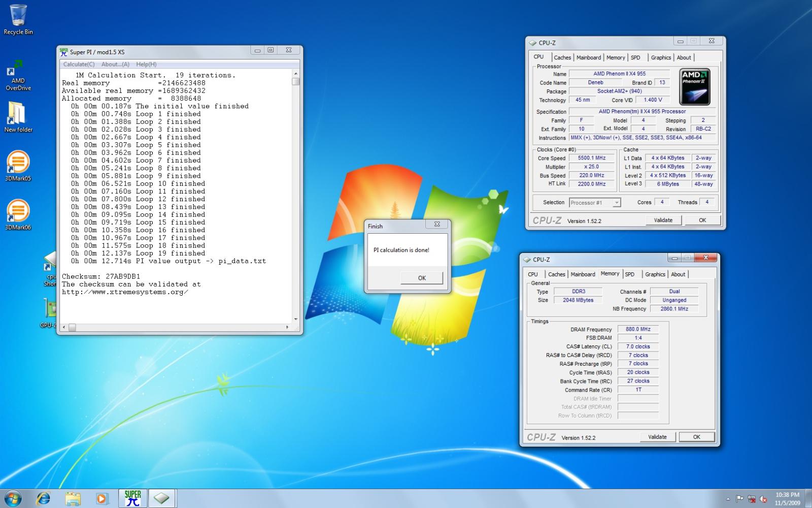Click OK in the lower CPU-Z Memory window
812x508 pixels.
[x=697, y=437]
